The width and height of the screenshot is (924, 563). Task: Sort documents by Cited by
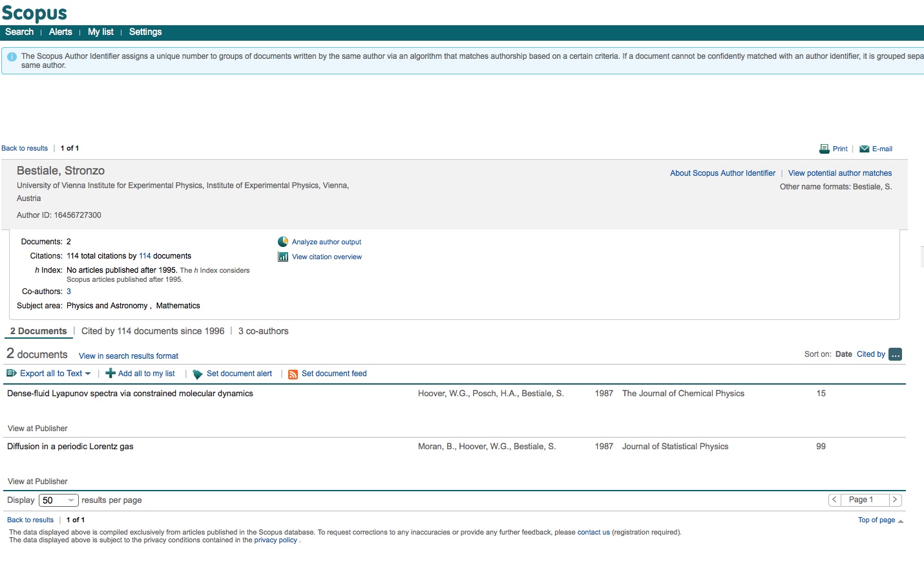[870, 354]
